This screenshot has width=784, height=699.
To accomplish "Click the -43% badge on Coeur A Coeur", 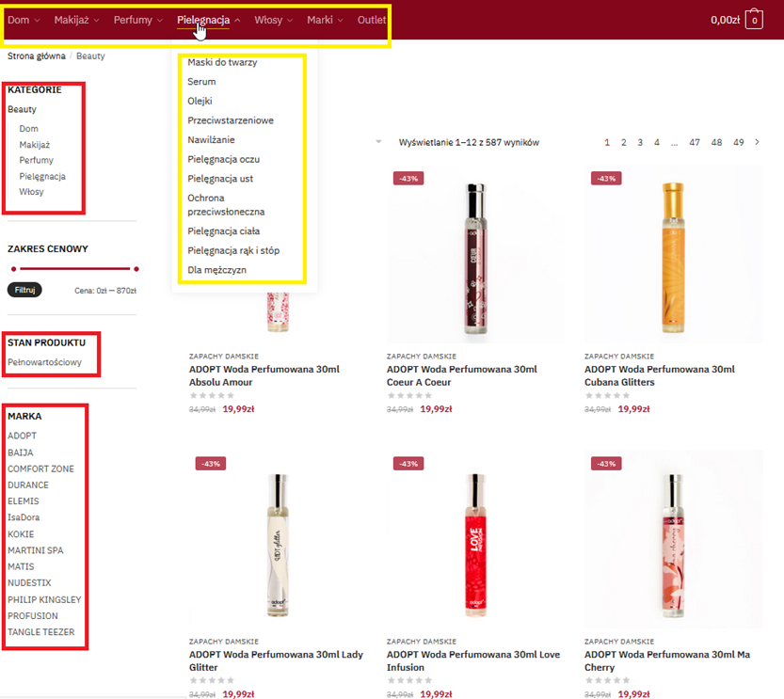I will tap(408, 178).
